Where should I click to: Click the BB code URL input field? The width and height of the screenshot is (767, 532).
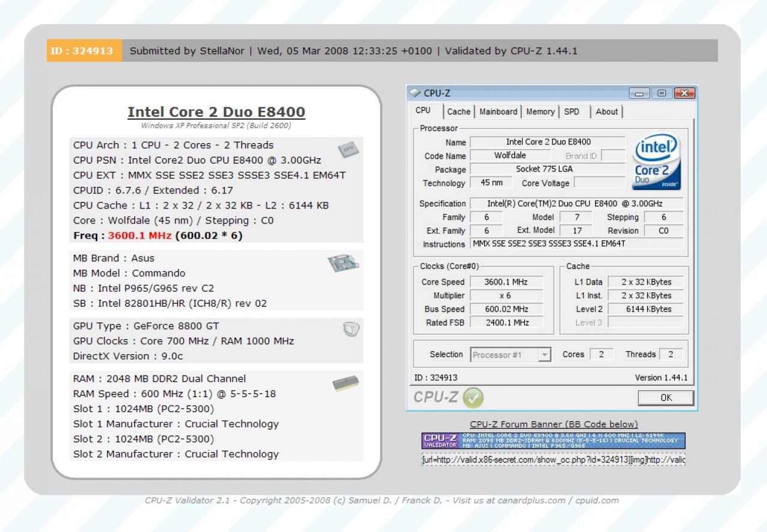coord(553,460)
